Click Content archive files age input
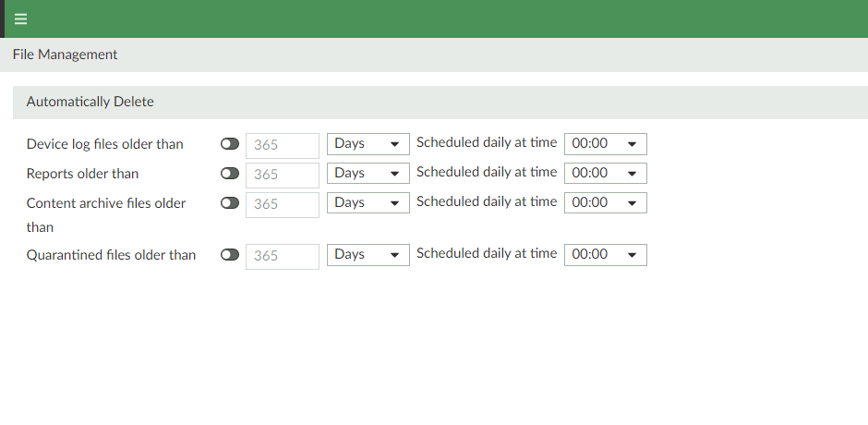Viewport: 868px width, 425px height. click(282, 204)
